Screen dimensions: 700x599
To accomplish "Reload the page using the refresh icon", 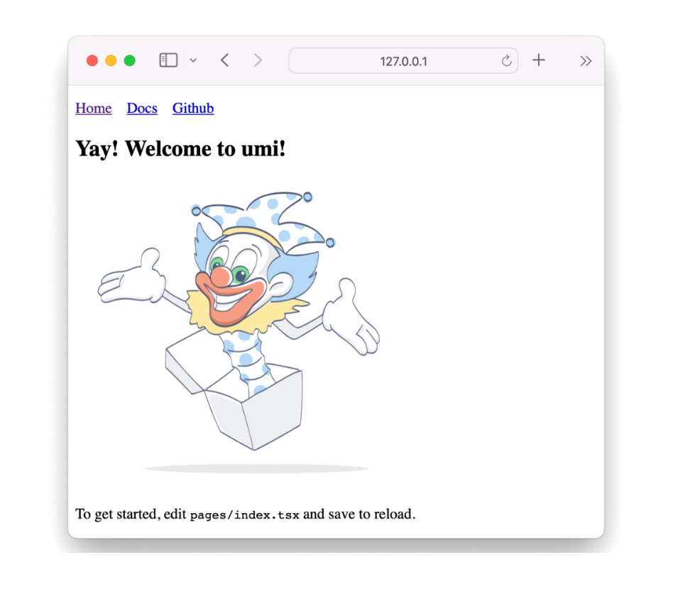I will click(x=506, y=61).
